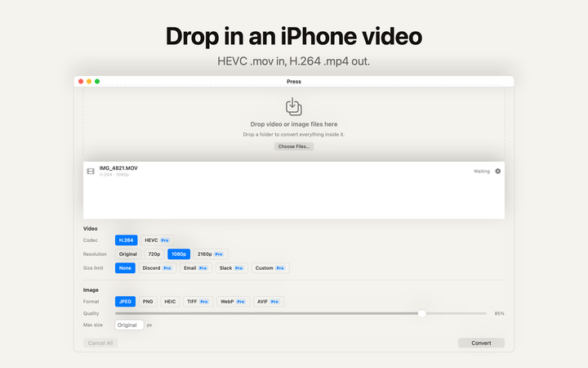Select JPEG image format
Screen dimensions: 588x368
[x=125, y=302]
